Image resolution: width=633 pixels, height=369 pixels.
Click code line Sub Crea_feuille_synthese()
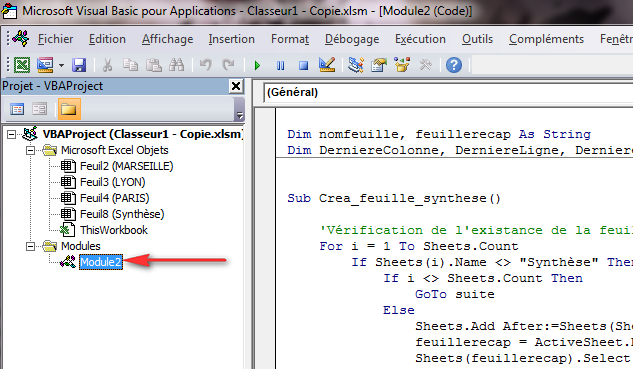[394, 198]
